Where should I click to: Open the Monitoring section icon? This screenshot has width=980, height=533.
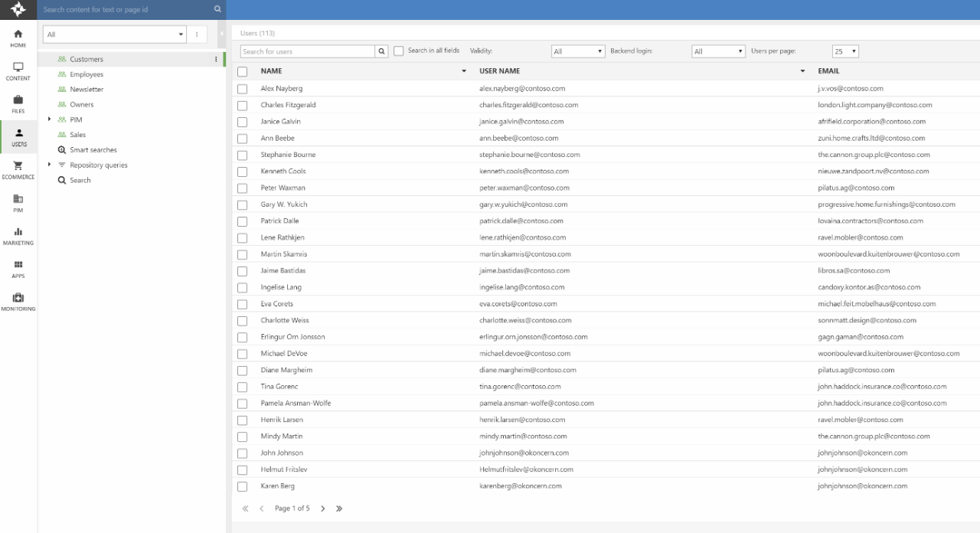[18, 302]
